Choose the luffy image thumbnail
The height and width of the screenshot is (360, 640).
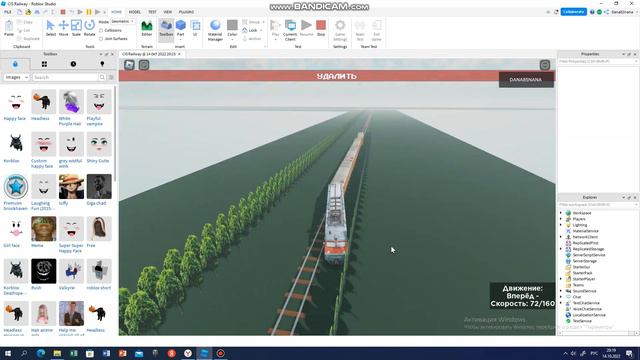click(71, 187)
